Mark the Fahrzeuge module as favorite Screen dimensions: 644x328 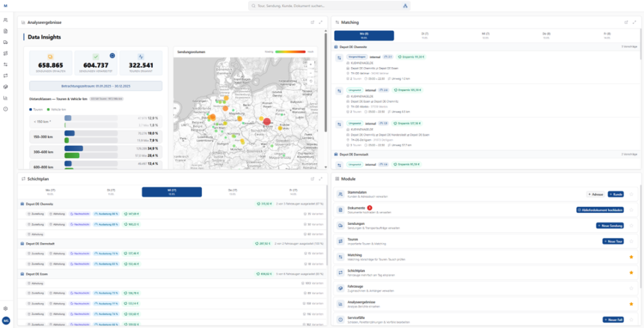[x=631, y=288]
